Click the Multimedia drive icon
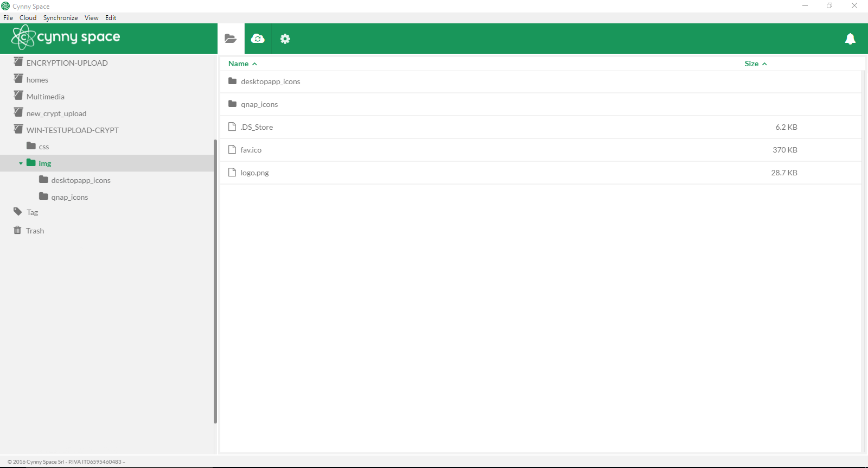Screen dimensions: 868x468 tap(18, 96)
